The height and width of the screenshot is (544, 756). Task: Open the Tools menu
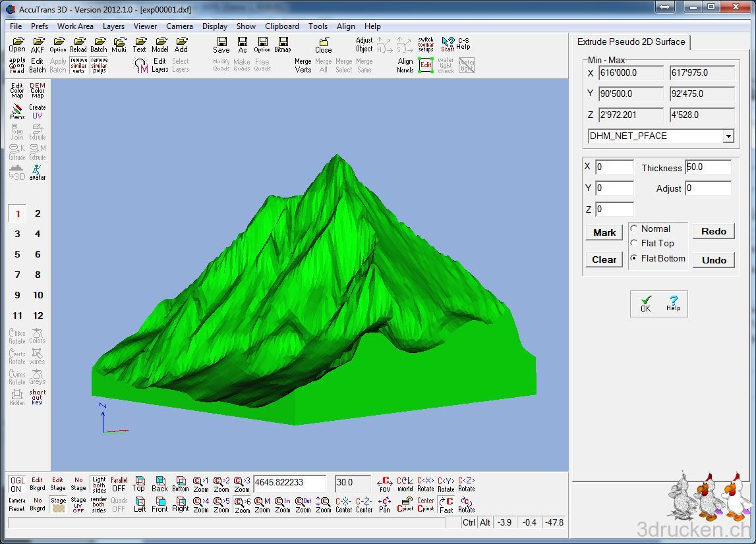point(318,26)
